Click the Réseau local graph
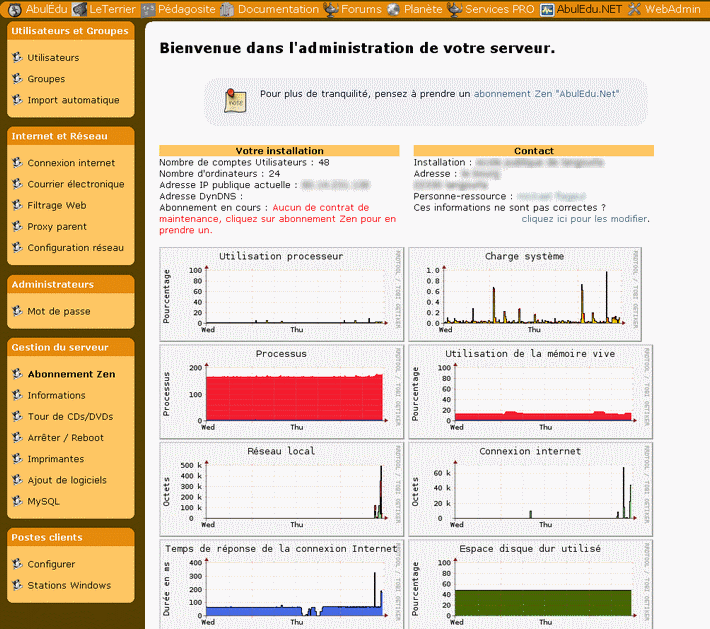The width and height of the screenshot is (710, 629). 281,489
